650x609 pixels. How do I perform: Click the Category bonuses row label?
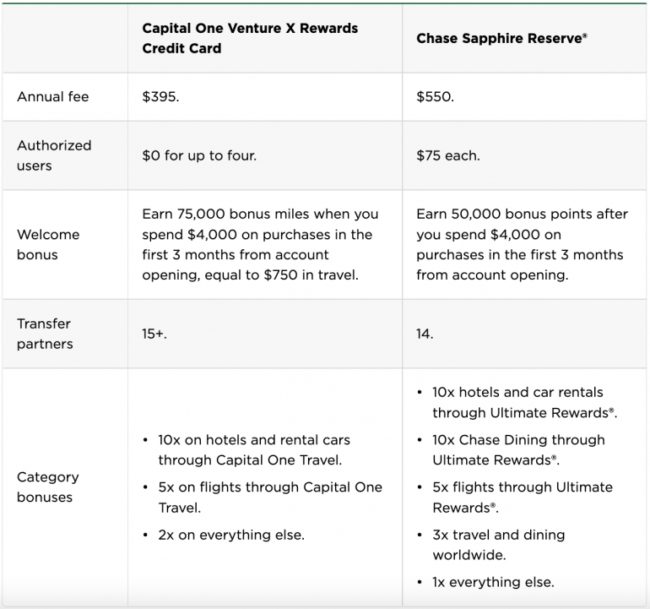click(x=48, y=487)
